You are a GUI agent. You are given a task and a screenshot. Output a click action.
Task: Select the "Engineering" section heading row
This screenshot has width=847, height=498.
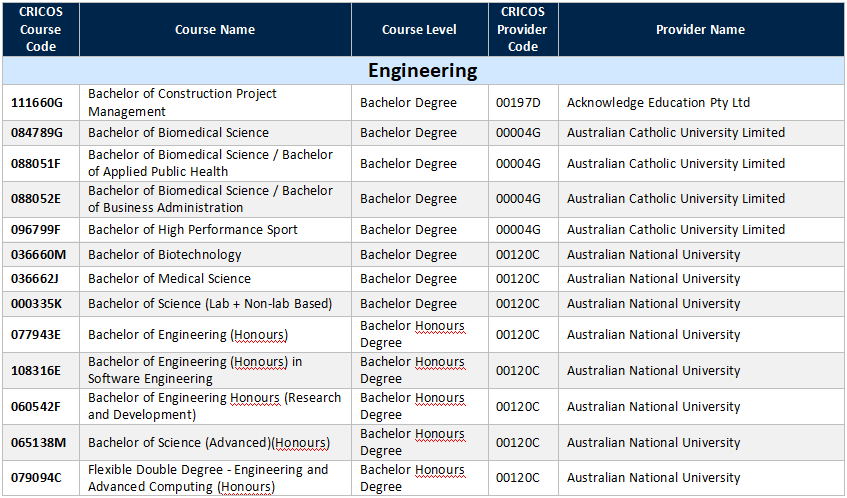pos(423,71)
